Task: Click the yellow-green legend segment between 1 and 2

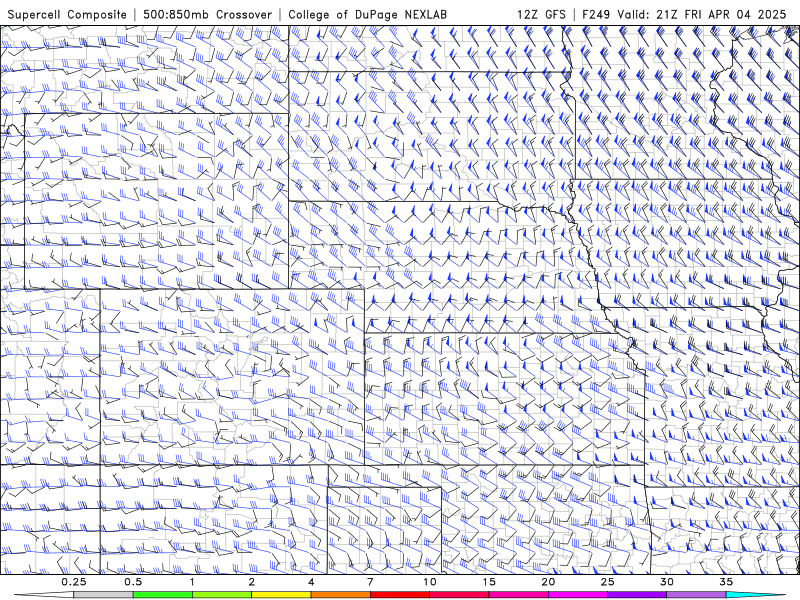Action: point(221,595)
